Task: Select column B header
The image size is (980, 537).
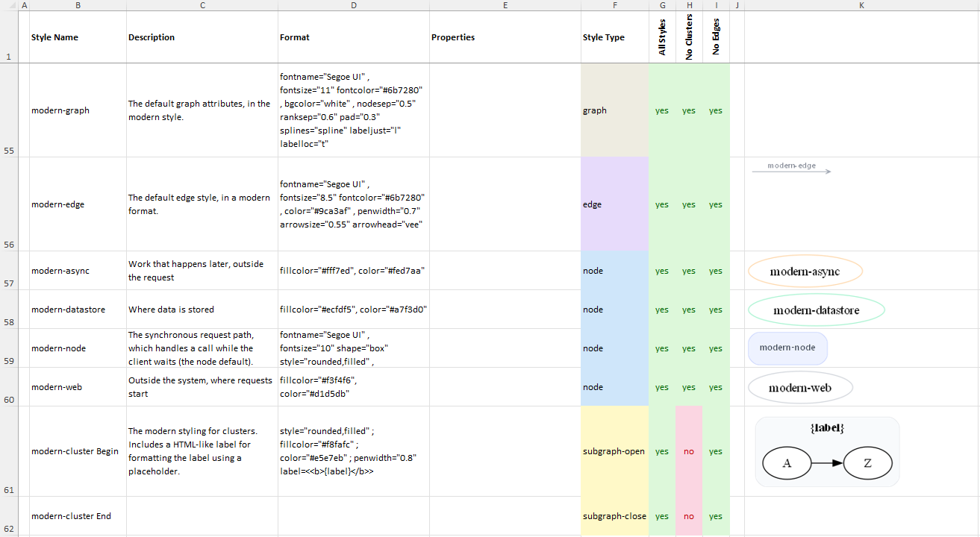Action: pos(78,5)
